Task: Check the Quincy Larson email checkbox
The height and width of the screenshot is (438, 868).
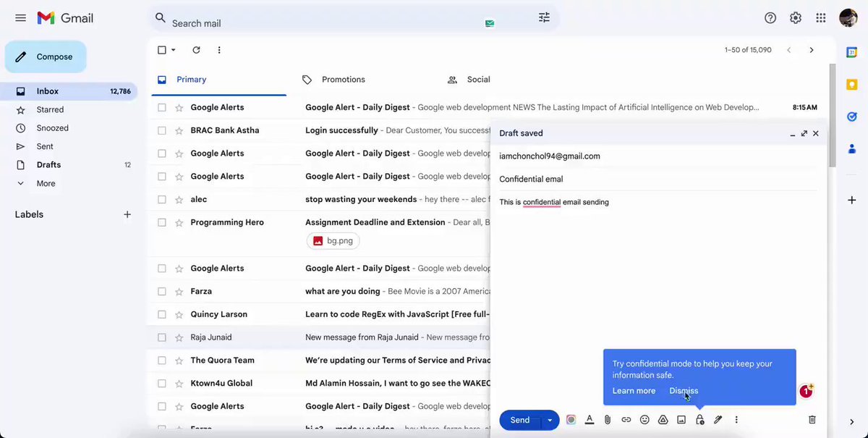Action: point(162,314)
